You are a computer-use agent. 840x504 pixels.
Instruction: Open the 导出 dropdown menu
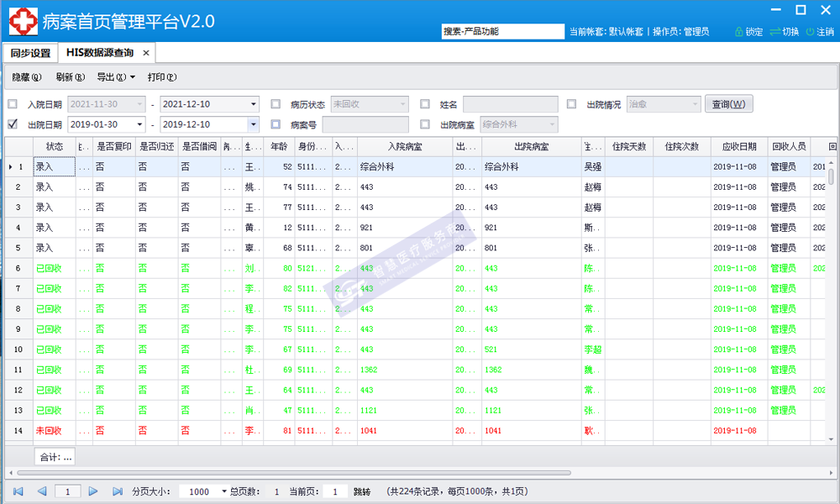(x=115, y=77)
